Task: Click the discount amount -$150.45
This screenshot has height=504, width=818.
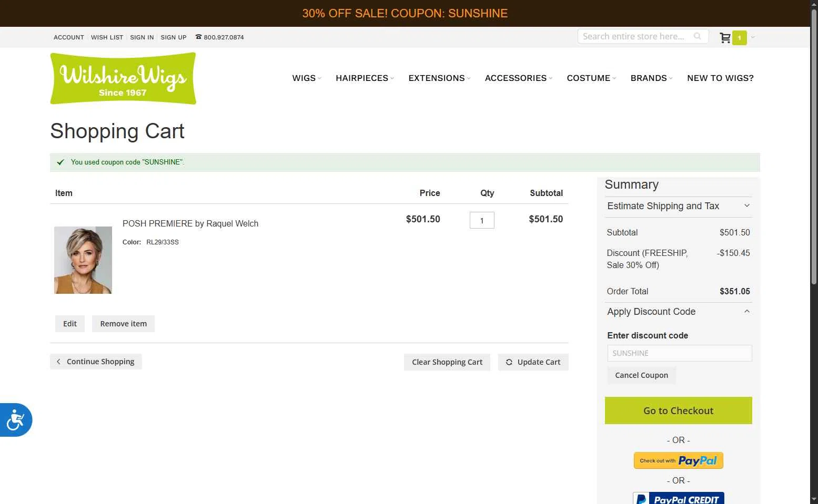Action: point(733,253)
